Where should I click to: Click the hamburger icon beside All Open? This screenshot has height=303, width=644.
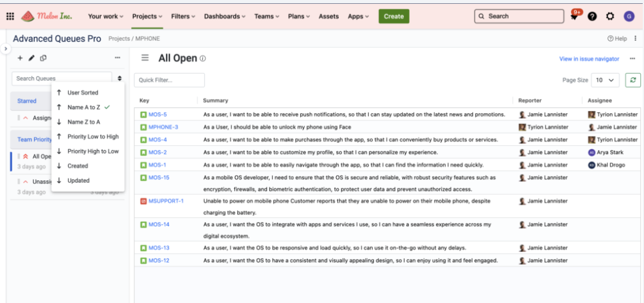[145, 58]
